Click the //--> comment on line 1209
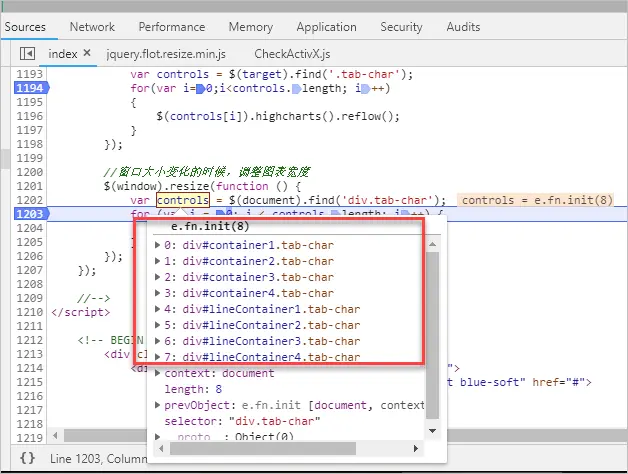The image size is (628, 474). point(94,298)
